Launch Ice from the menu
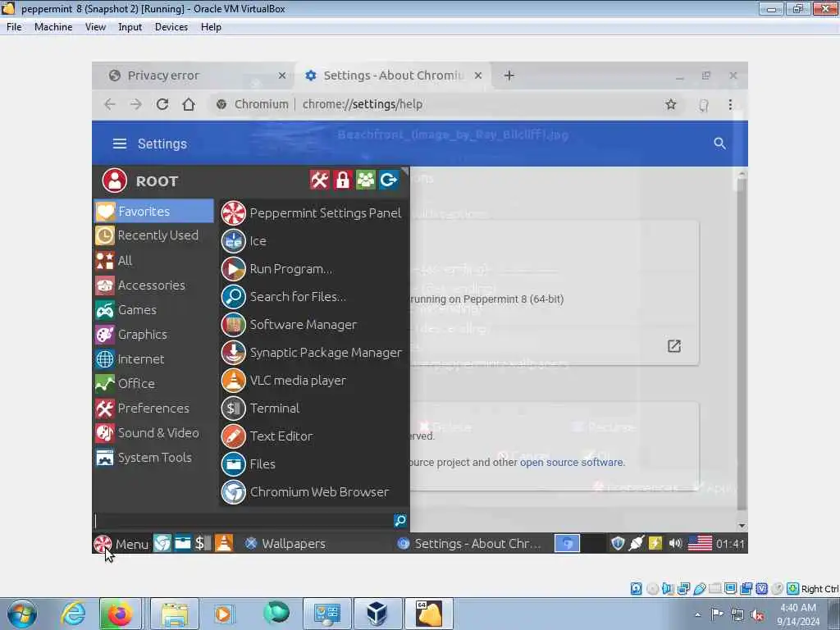The width and height of the screenshot is (840, 630). pos(312,240)
